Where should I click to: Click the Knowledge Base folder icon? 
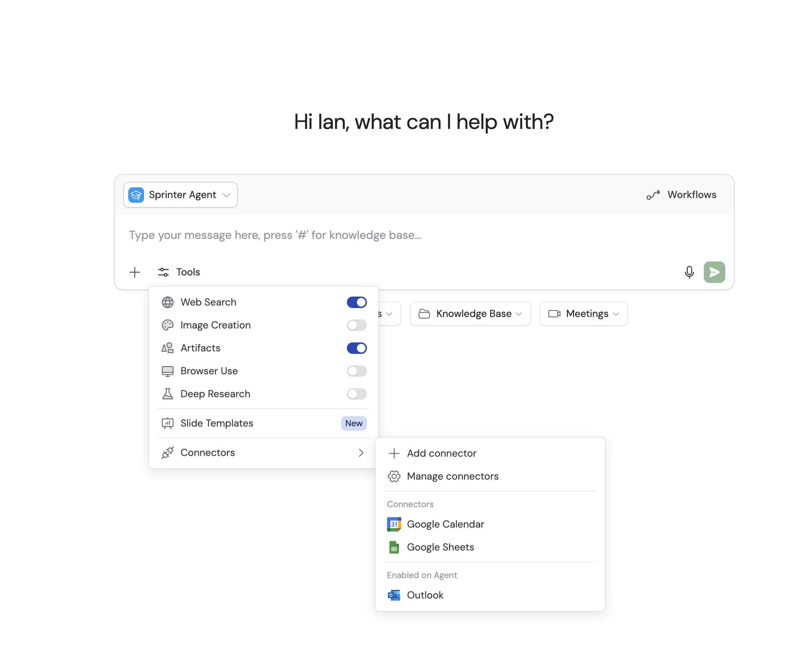(x=424, y=314)
